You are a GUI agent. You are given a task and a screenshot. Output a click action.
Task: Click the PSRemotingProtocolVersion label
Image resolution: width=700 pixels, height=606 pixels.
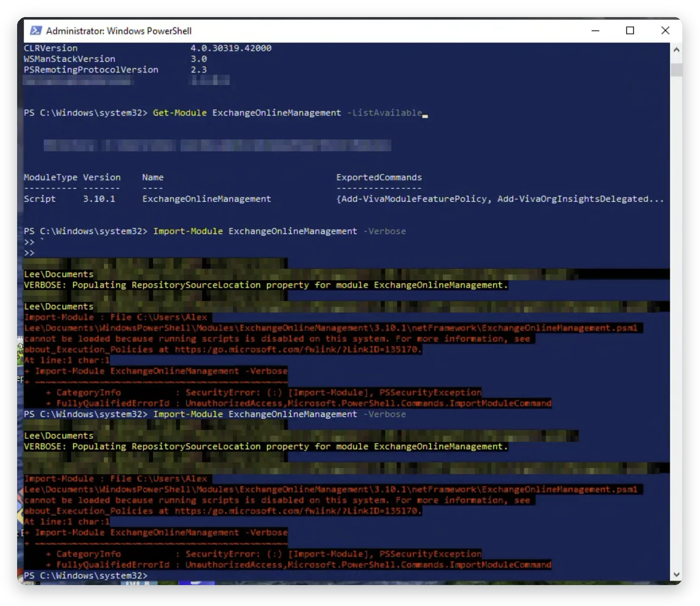(91, 69)
